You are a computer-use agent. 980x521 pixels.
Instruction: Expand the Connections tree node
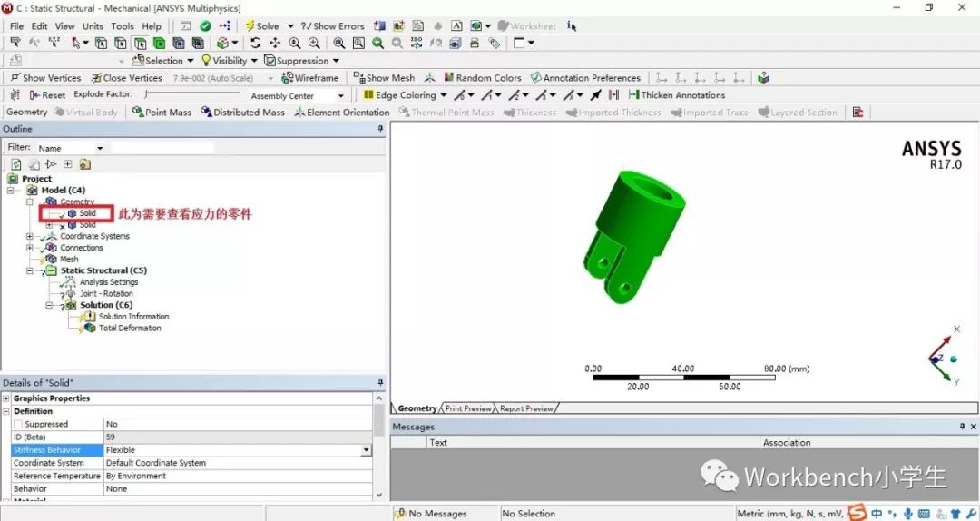click(x=29, y=248)
